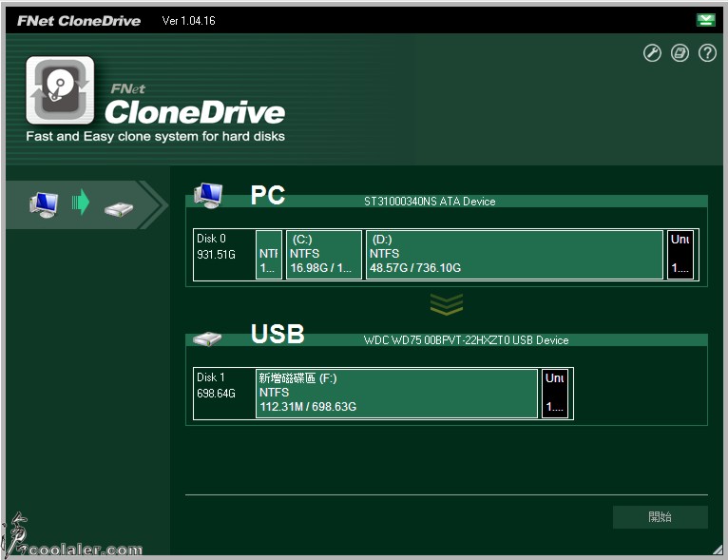This screenshot has height=560, width=728.
Task: Click the Disk 1 698.64G label
Action: tap(216, 385)
